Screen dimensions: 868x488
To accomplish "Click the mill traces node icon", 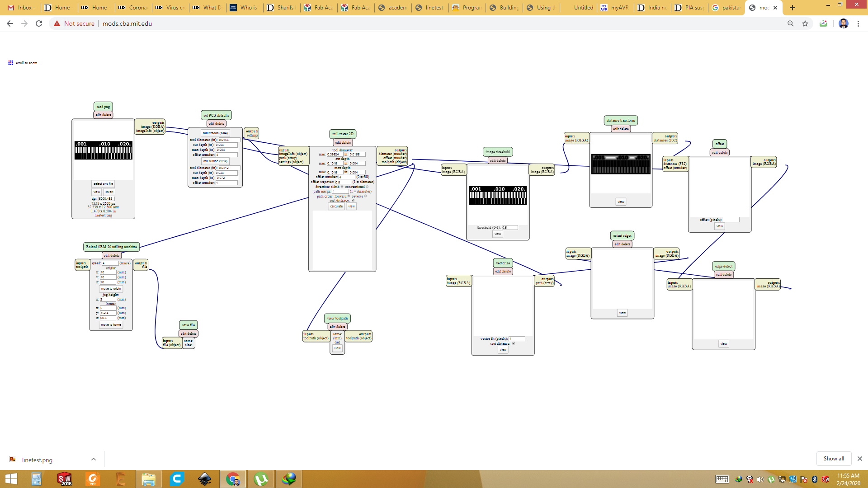I will pos(215,132).
